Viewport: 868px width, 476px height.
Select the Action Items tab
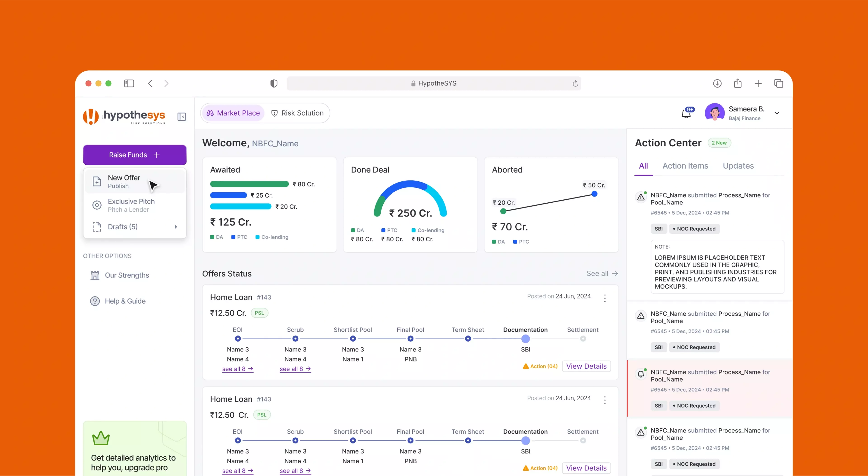pyautogui.click(x=685, y=166)
